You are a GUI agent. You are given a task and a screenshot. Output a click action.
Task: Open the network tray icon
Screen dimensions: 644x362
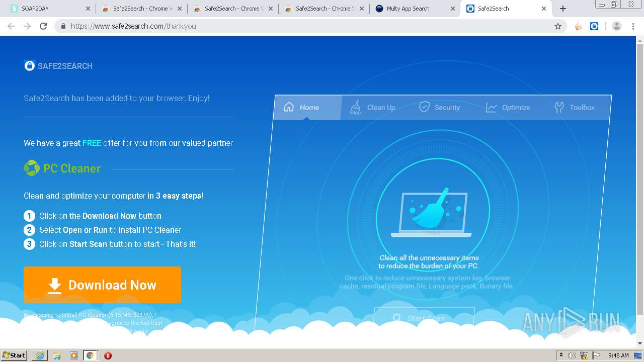(584, 355)
